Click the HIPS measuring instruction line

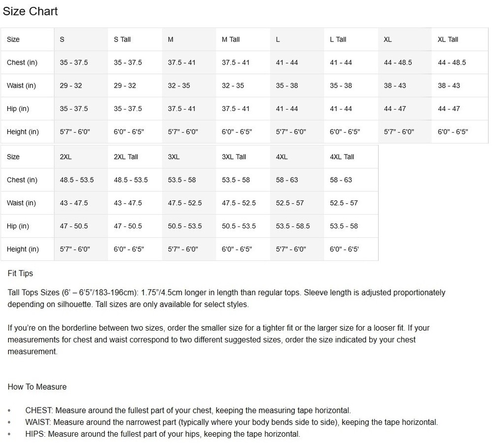pos(162,434)
